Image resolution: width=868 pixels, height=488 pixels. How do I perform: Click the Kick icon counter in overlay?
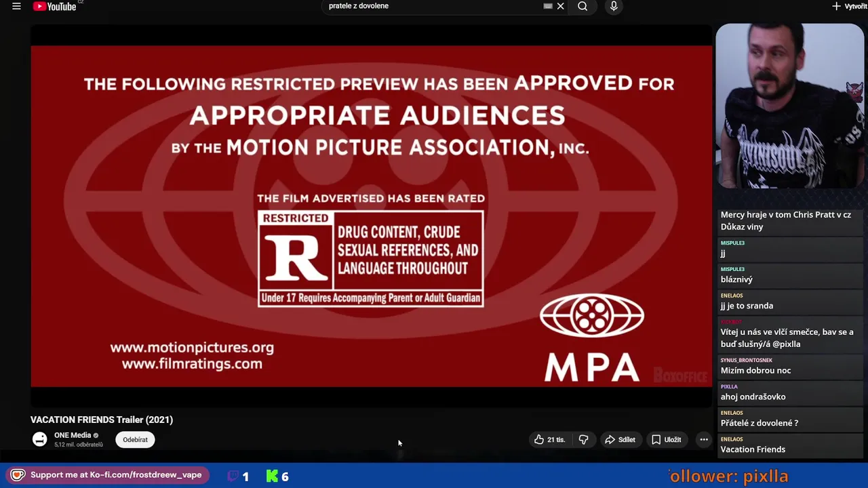click(x=277, y=476)
